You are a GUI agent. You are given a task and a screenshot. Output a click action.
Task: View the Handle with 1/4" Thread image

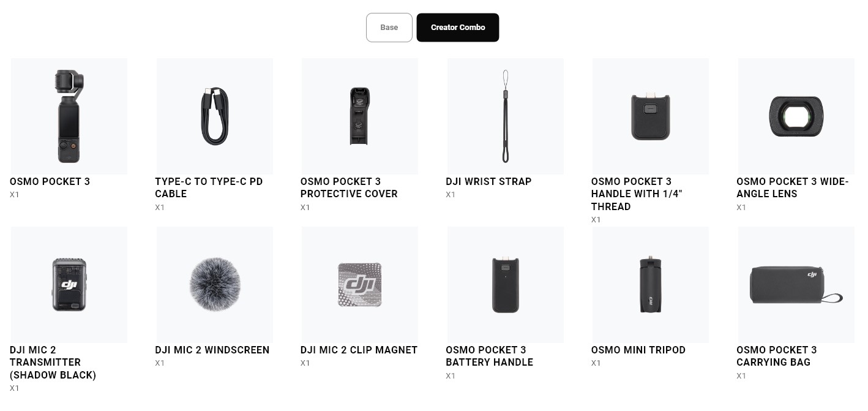(x=651, y=116)
